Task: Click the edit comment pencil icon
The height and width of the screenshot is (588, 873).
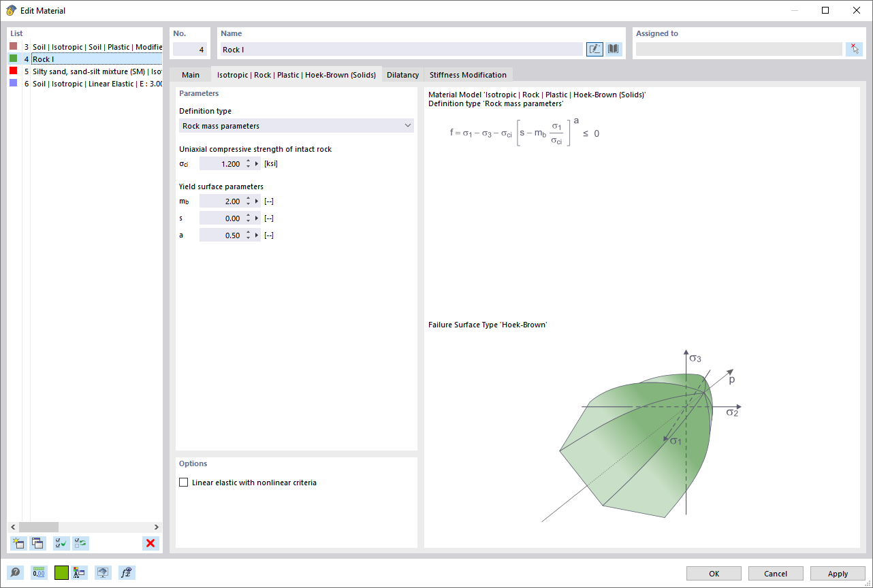Action: 594,49
